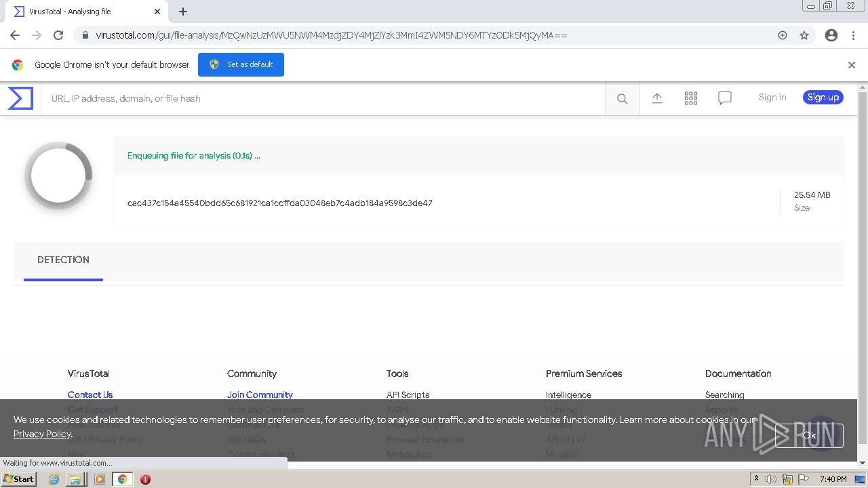Screen dimensions: 868x488
Task: Click the red stop taskbar icon
Action: click(145, 479)
